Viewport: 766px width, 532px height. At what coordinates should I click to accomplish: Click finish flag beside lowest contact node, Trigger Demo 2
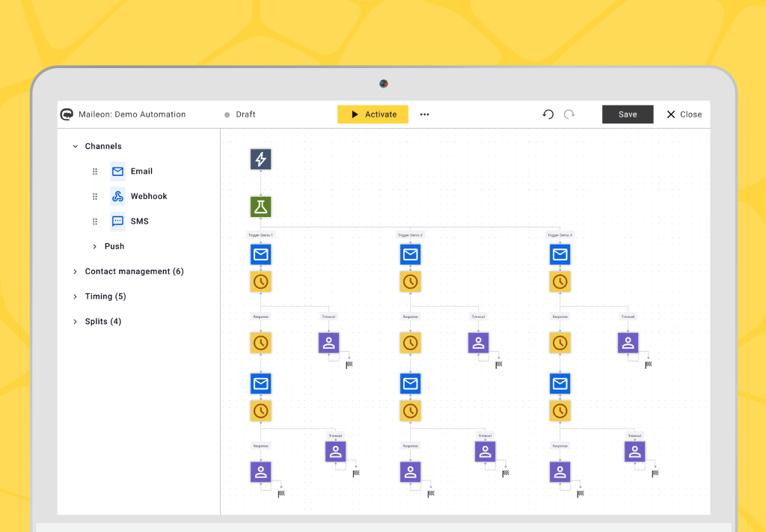[430, 494]
